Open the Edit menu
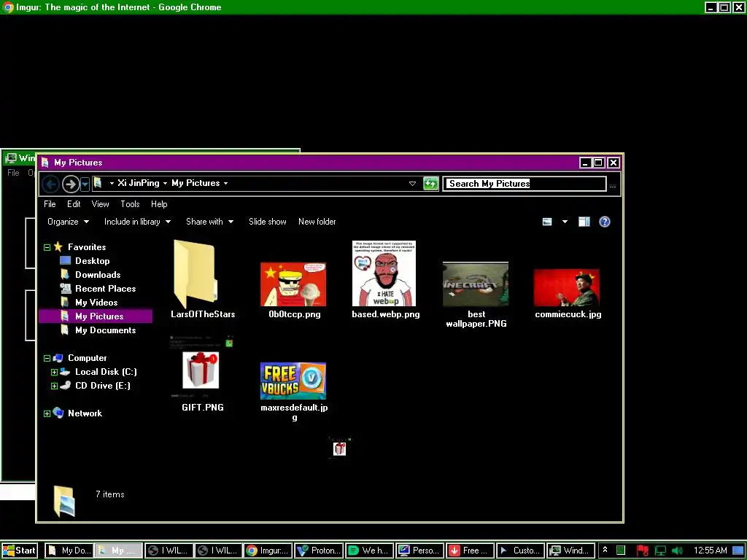 pyautogui.click(x=74, y=204)
